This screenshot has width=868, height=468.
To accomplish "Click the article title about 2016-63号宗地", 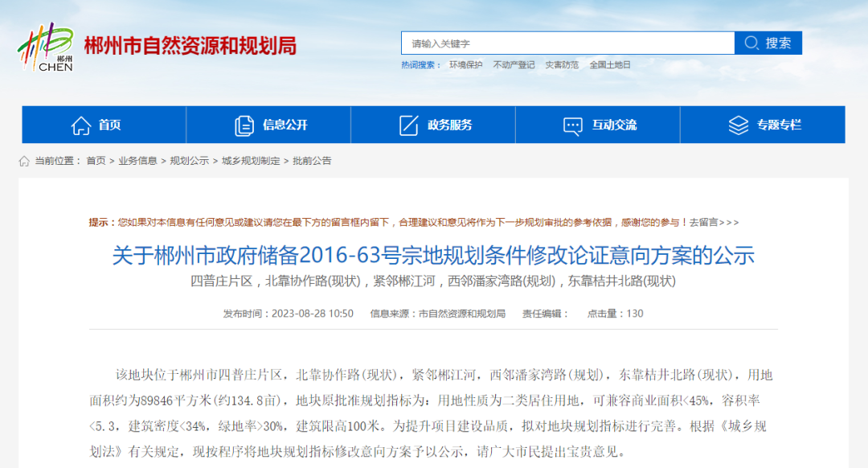I will [433, 256].
